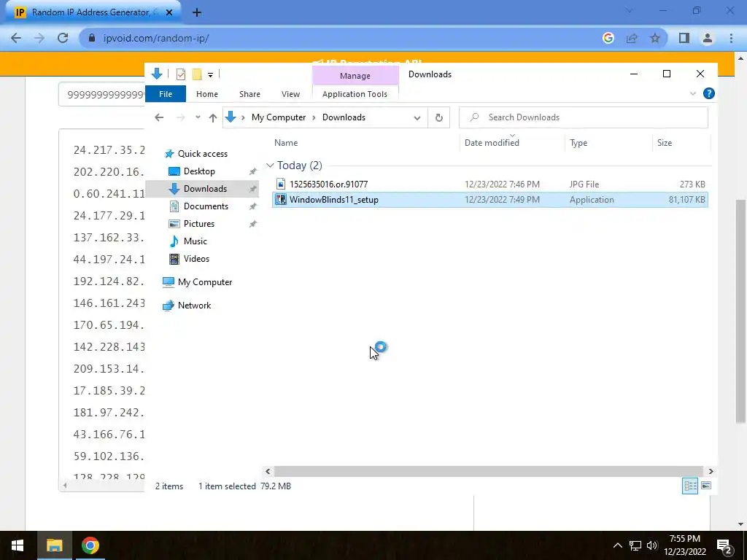Image resolution: width=747 pixels, height=560 pixels.
Task: Open the notification center
Action: tap(724, 546)
